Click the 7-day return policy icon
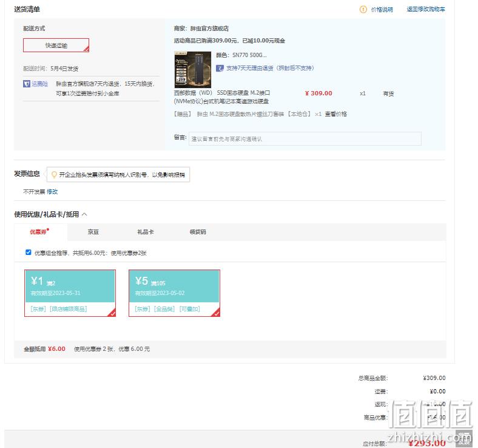Screen dimensions: 478x448 [x=220, y=68]
